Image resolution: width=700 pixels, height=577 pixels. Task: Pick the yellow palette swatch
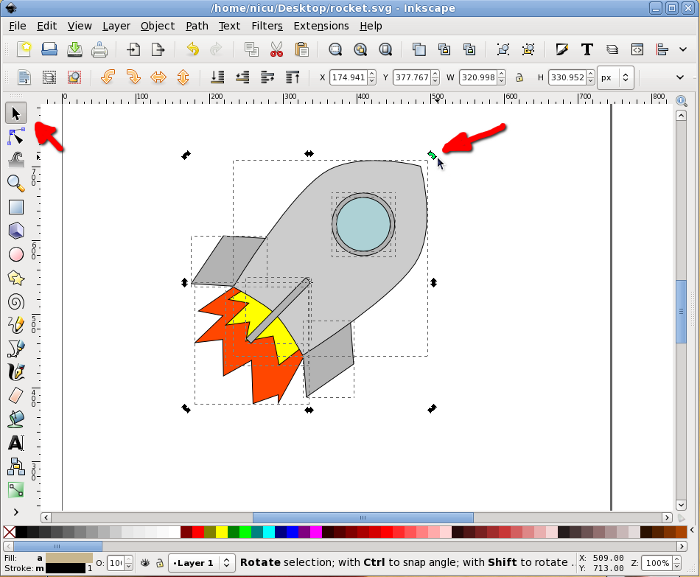click(222, 532)
